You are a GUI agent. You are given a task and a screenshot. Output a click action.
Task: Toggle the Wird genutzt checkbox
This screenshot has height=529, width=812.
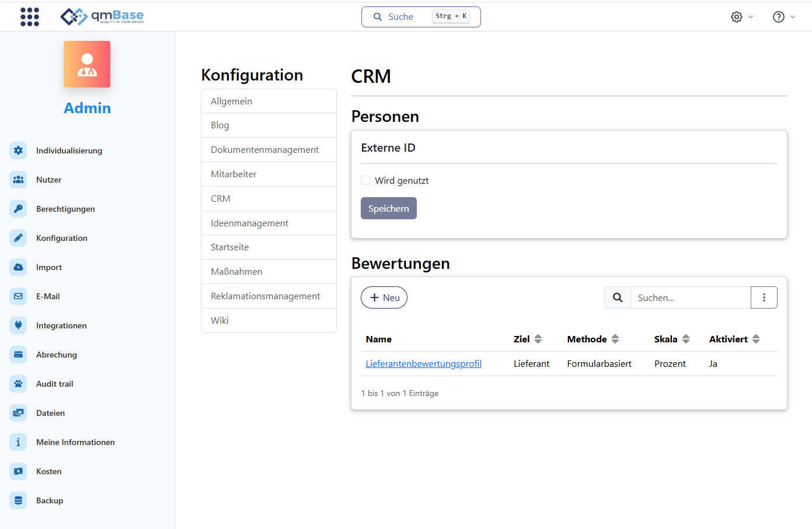365,180
